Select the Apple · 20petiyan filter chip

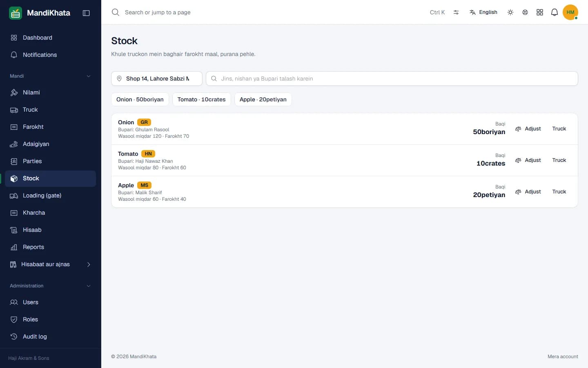point(263,99)
